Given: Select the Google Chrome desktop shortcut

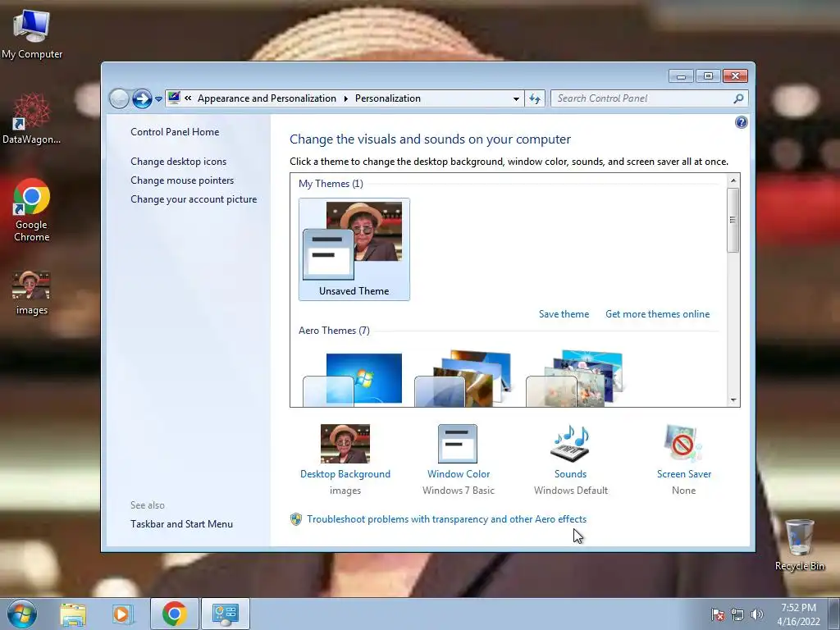Looking at the screenshot, I should (32, 210).
